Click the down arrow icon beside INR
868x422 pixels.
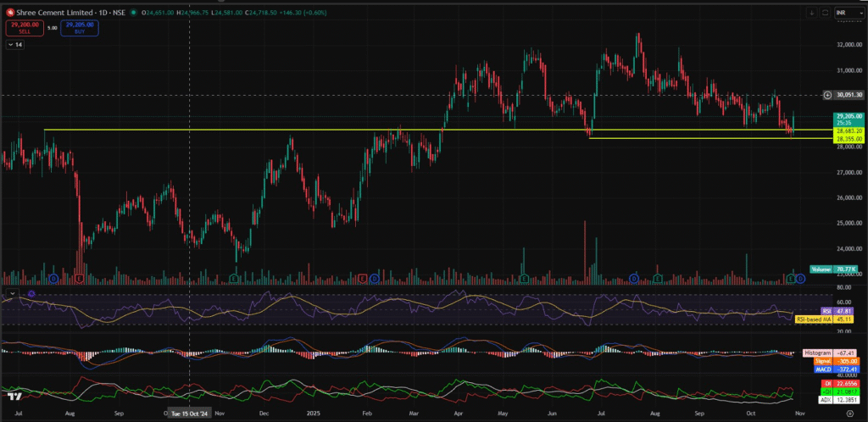811,13
